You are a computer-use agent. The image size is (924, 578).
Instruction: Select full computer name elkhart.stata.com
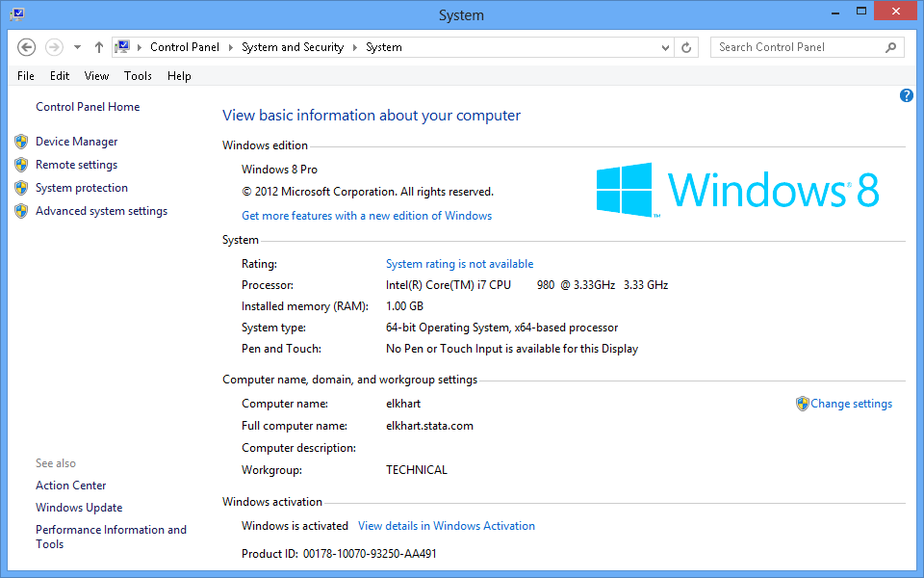pyautogui.click(x=429, y=427)
